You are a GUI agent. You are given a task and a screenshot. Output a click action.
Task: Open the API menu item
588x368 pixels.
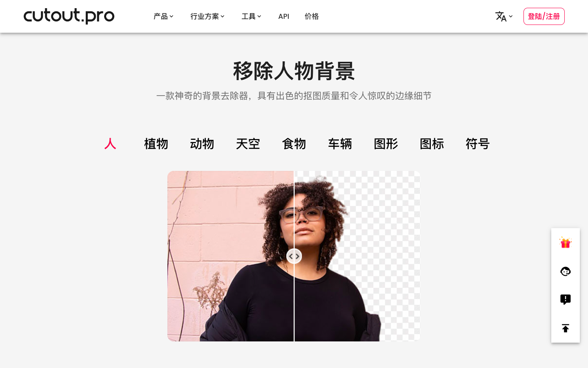(x=284, y=16)
